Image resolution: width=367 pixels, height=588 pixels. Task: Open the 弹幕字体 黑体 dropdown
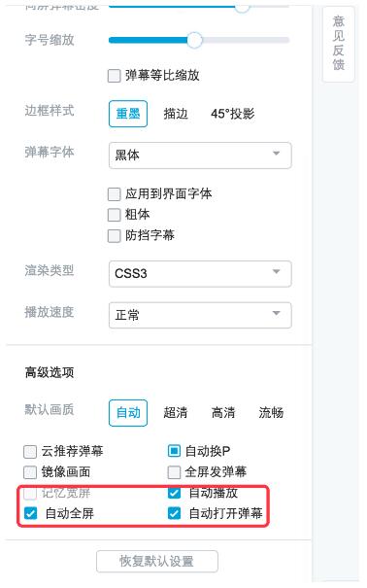point(200,155)
